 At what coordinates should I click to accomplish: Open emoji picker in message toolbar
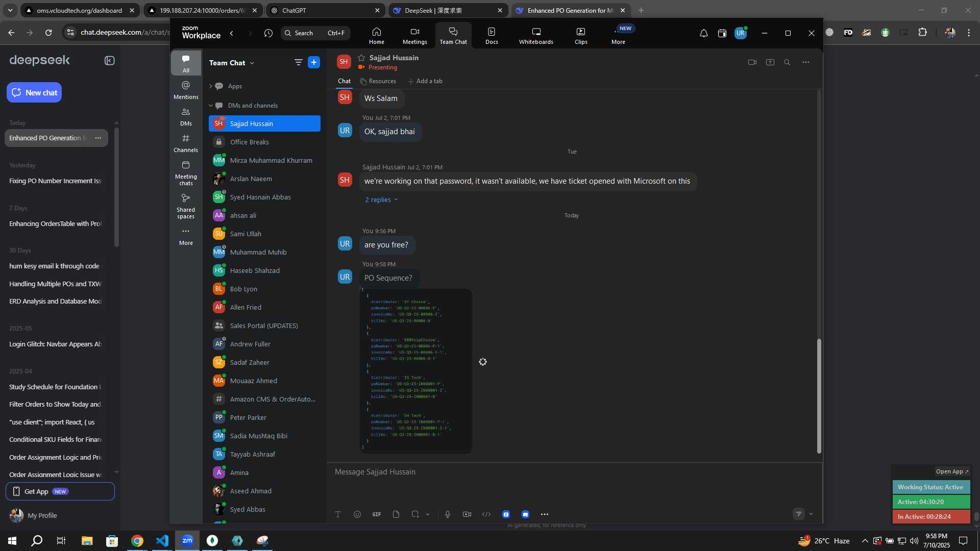(x=357, y=514)
